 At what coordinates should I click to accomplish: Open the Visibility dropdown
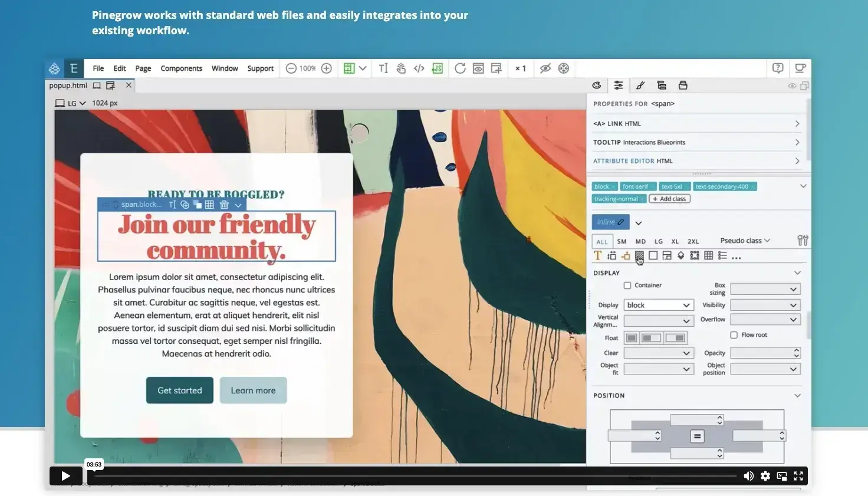click(x=765, y=305)
